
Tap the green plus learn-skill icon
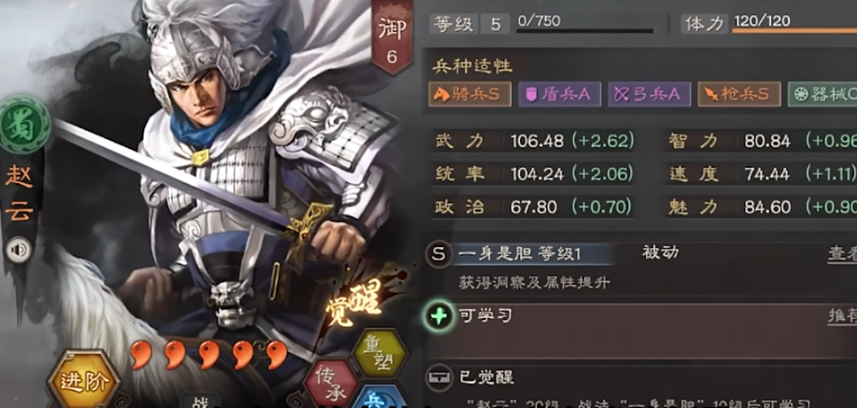(x=439, y=317)
